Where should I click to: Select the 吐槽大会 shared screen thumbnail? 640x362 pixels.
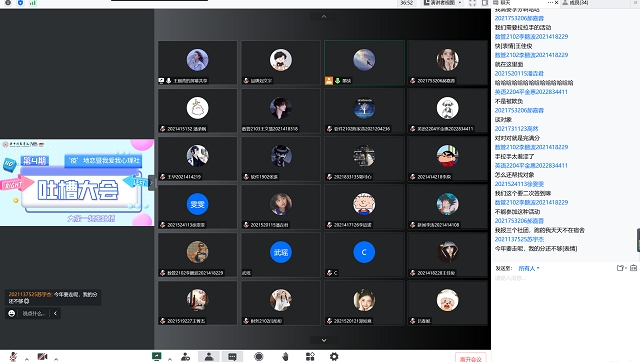77,182
